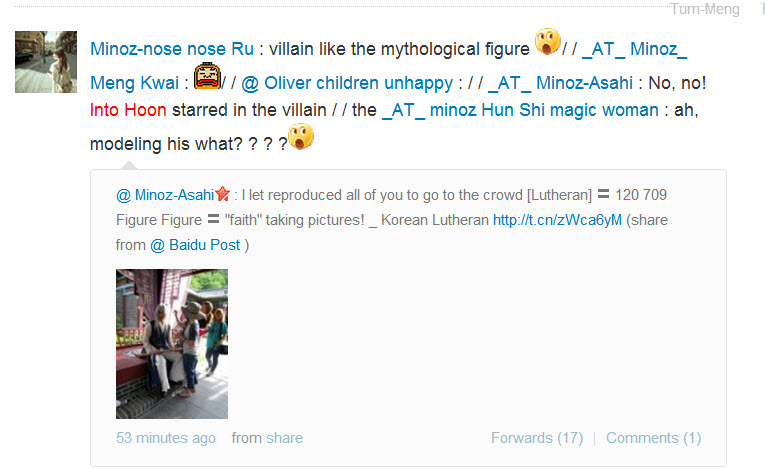Open @ Minoz-Asahi in the quoted post

[165, 195]
